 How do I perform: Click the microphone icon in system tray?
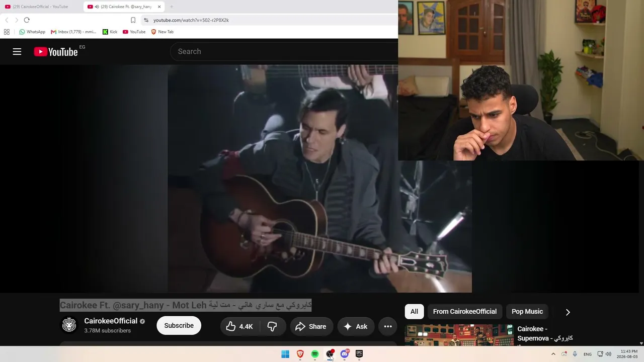575,354
